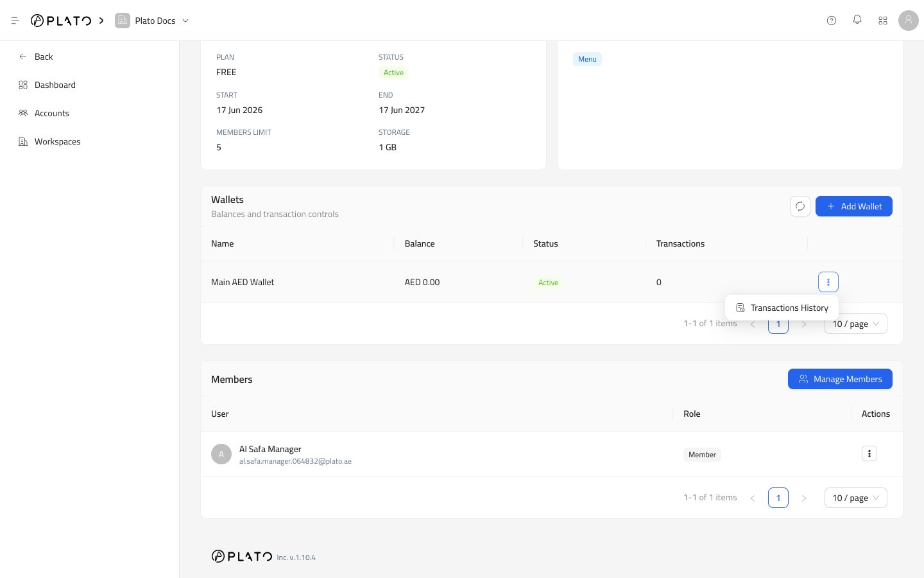The height and width of the screenshot is (578, 924).
Task: Click the Al Safa Manager name
Action: click(270, 449)
